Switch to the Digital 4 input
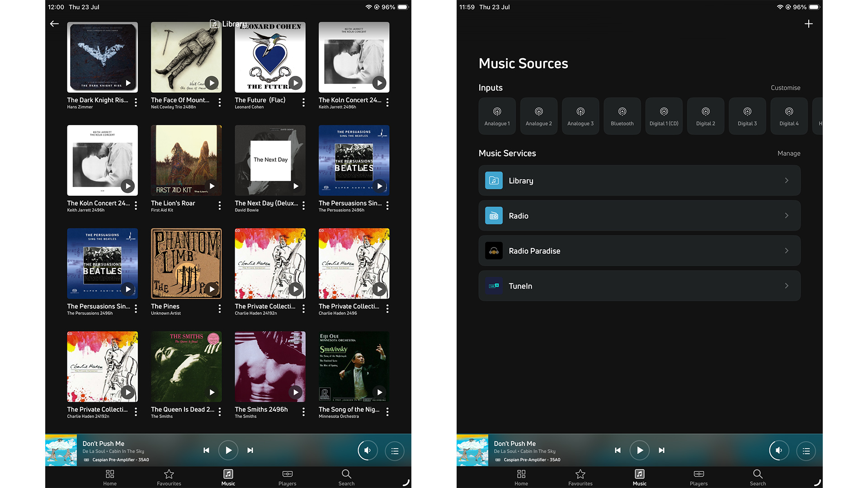Image resolution: width=868 pixels, height=488 pixels. (789, 116)
